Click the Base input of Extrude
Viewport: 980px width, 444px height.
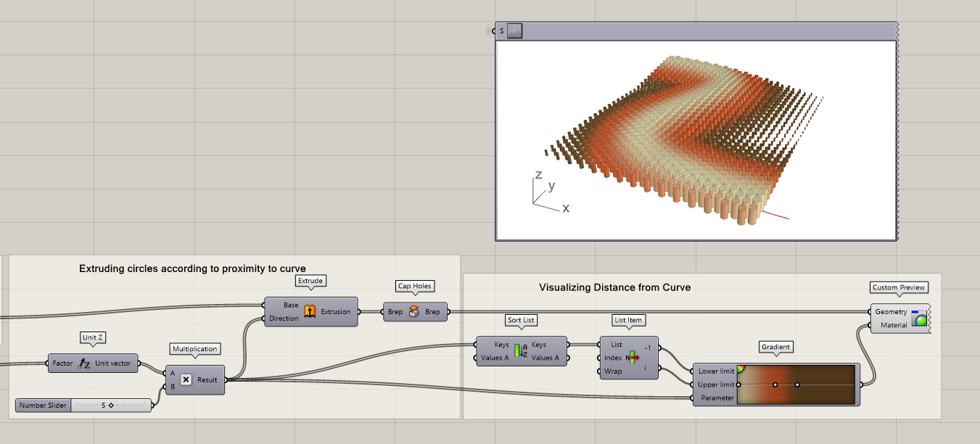pyautogui.click(x=291, y=305)
